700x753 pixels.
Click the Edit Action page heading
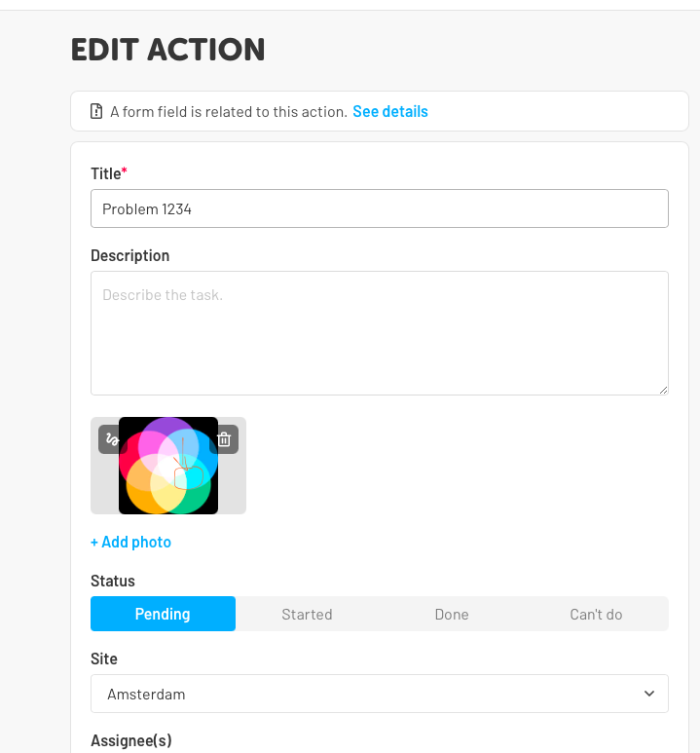click(168, 50)
